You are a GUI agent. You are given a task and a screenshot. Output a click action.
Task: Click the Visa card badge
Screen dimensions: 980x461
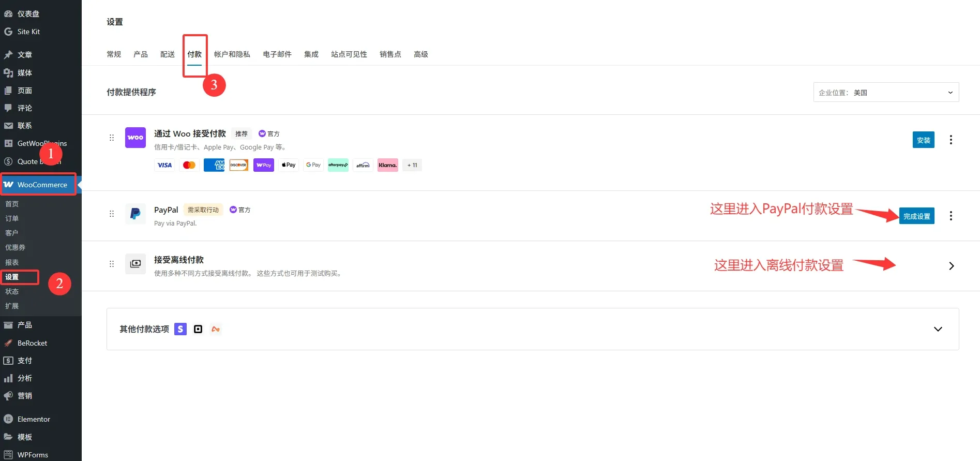coord(164,165)
